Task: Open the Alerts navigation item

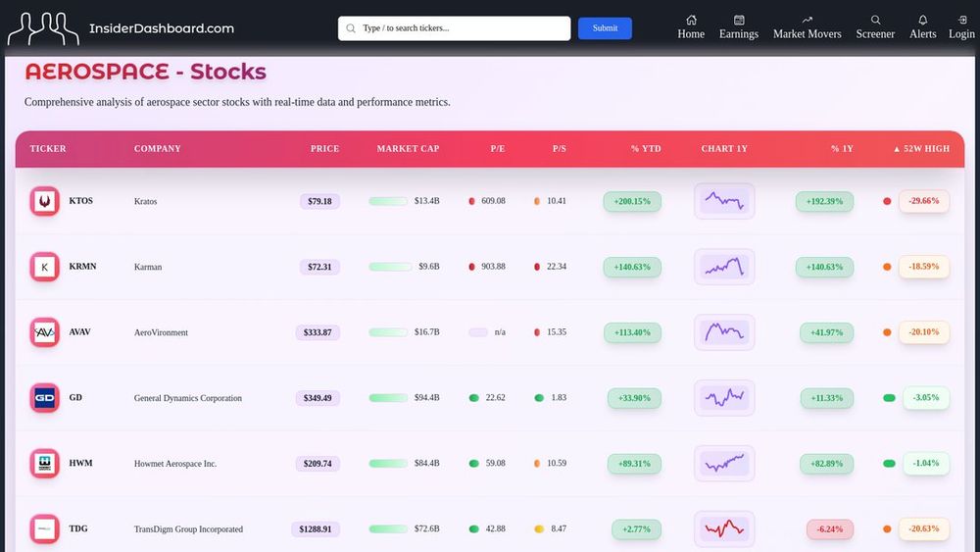Action: click(x=922, y=27)
